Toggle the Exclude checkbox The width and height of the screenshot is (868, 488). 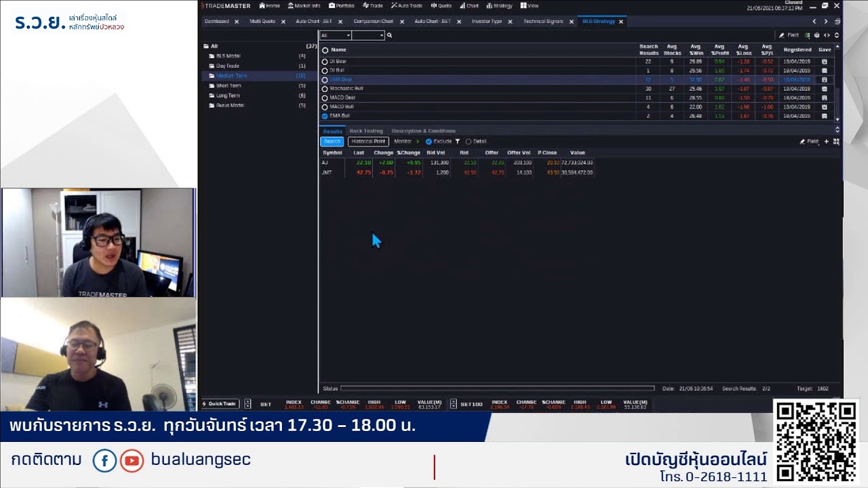[429, 142]
